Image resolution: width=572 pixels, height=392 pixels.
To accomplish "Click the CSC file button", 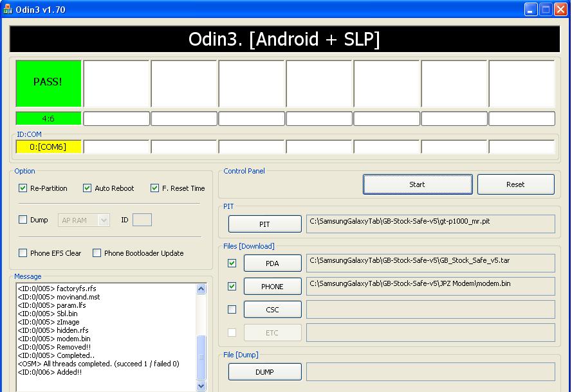I will point(273,310).
